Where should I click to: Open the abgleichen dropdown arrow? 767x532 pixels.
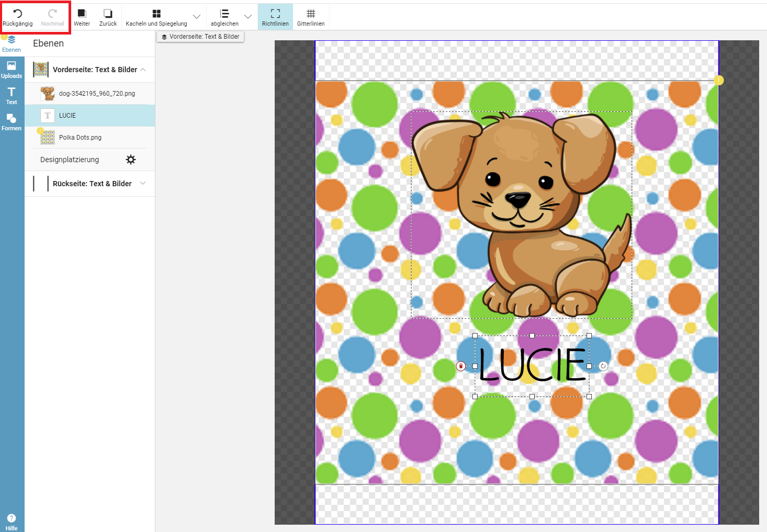click(248, 17)
